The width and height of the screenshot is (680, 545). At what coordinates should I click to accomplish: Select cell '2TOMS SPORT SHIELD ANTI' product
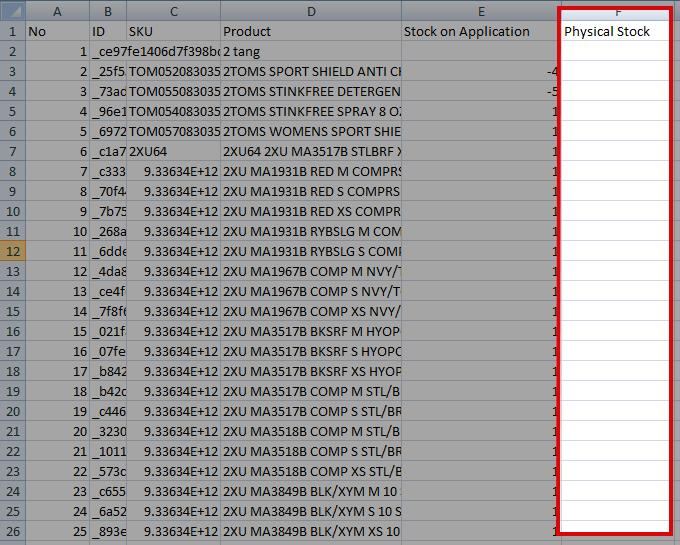pos(311,71)
